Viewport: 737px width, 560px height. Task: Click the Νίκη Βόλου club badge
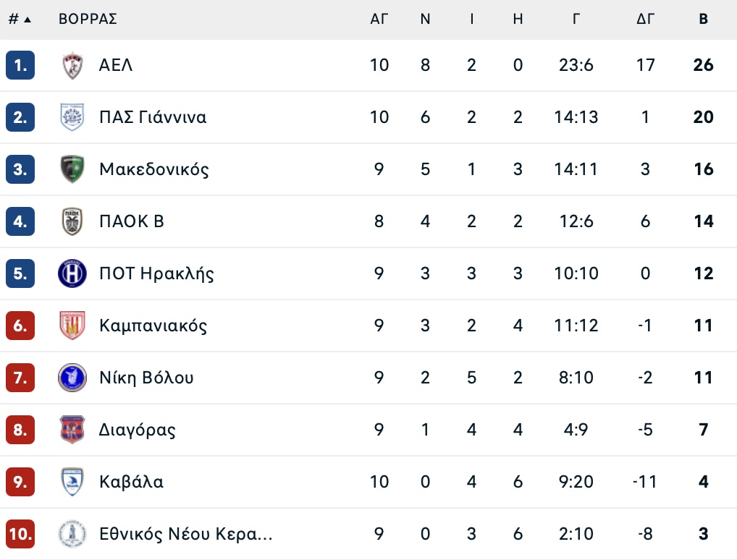[72, 378]
